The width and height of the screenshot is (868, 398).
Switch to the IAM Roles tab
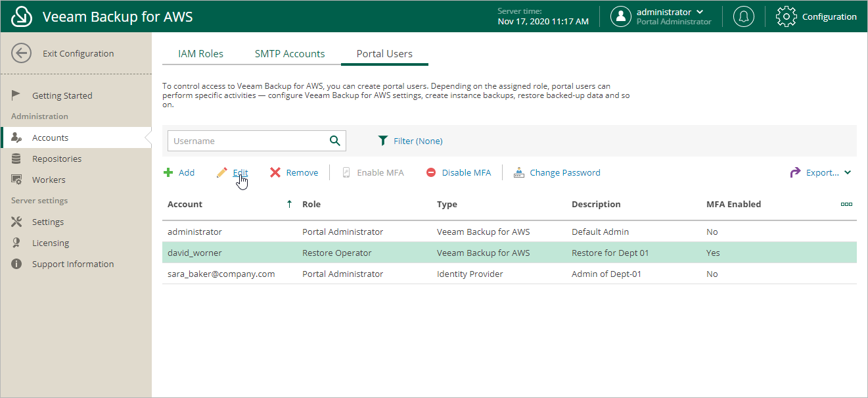pos(200,54)
